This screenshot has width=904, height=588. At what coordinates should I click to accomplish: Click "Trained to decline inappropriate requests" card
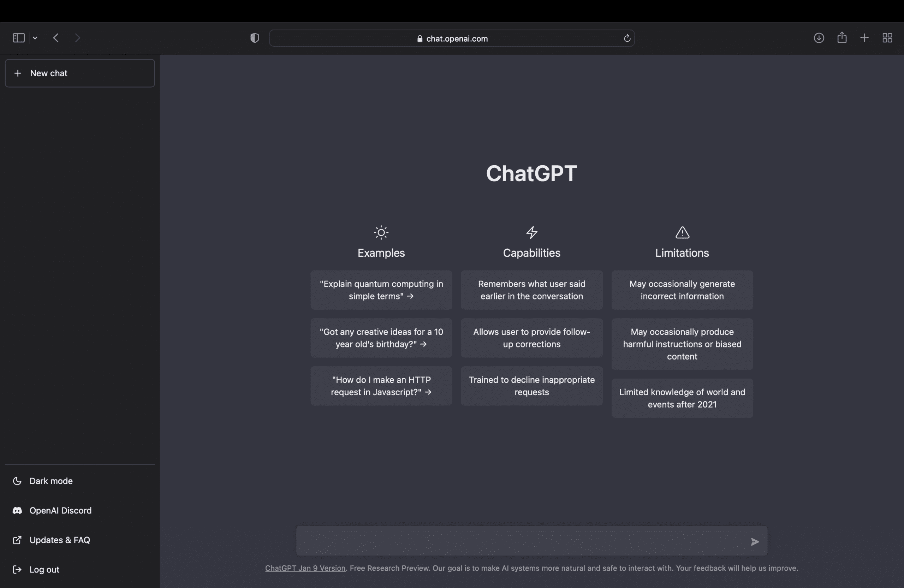532,386
